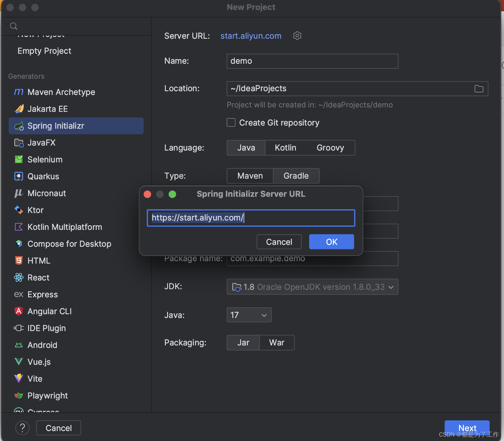Enable Create Git repository checkbox
This screenshot has height=441, width=504.
231,122
